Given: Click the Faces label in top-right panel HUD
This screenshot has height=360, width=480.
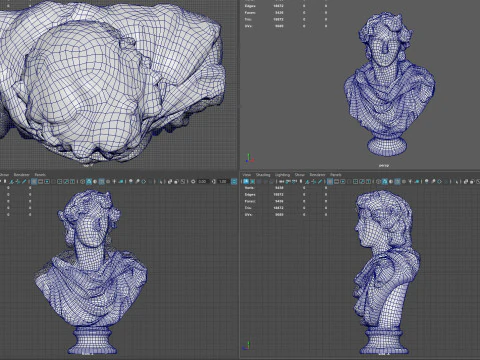Looking at the screenshot, I should coord(250,13).
